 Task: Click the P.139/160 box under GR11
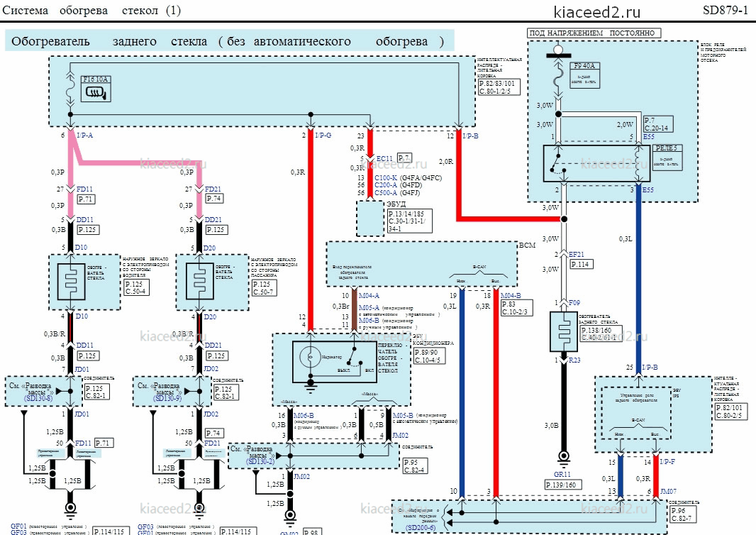pos(562,485)
